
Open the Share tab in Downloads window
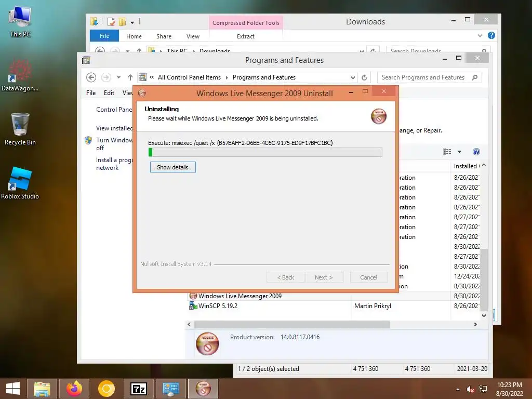point(164,36)
